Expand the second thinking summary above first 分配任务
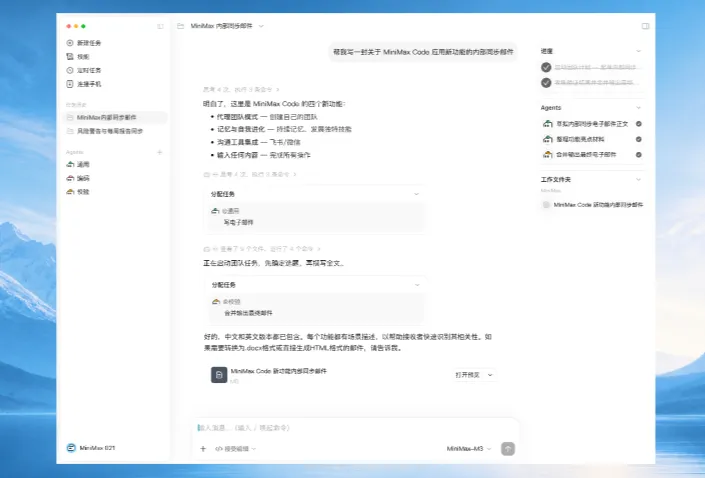The image size is (705, 478). coord(250,174)
